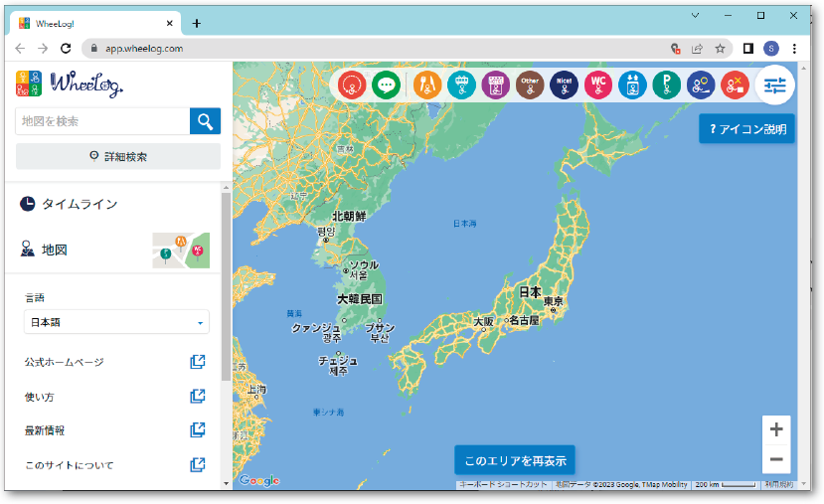
Task: Open the filter settings sliders icon
Action: (x=774, y=85)
